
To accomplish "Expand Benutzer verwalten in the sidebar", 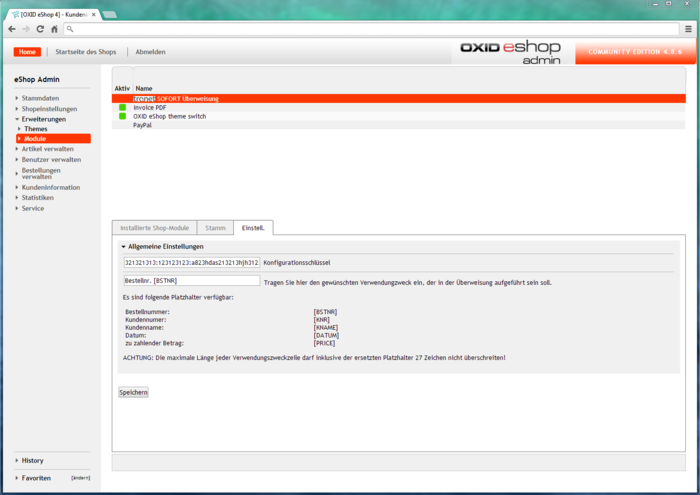I will tap(51, 160).
